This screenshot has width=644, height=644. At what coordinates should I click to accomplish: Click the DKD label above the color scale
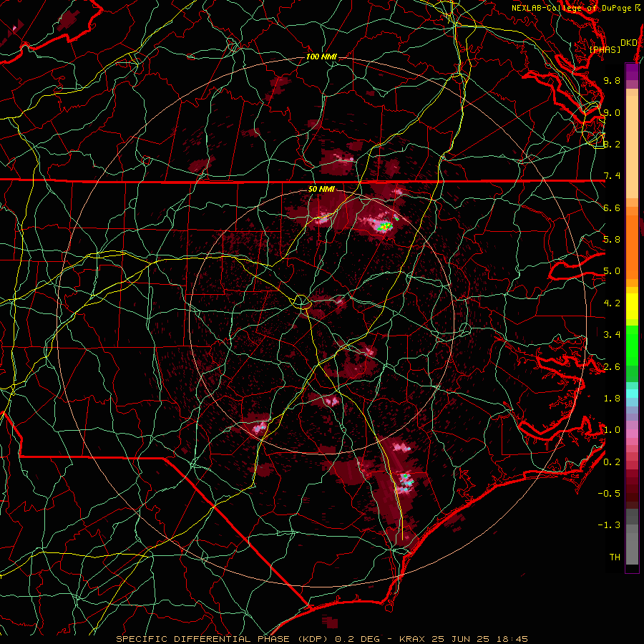pyautogui.click(x=628, y=43)
